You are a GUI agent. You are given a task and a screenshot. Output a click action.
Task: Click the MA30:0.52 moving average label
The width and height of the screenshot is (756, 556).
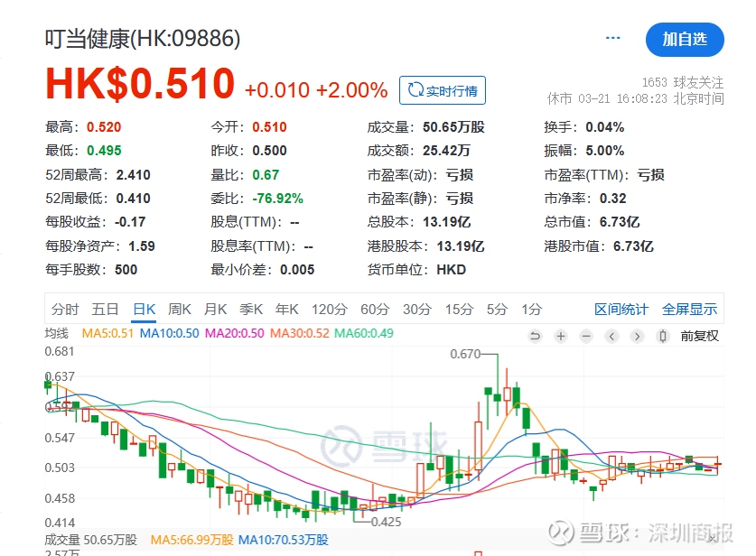[x=299, y=333]
